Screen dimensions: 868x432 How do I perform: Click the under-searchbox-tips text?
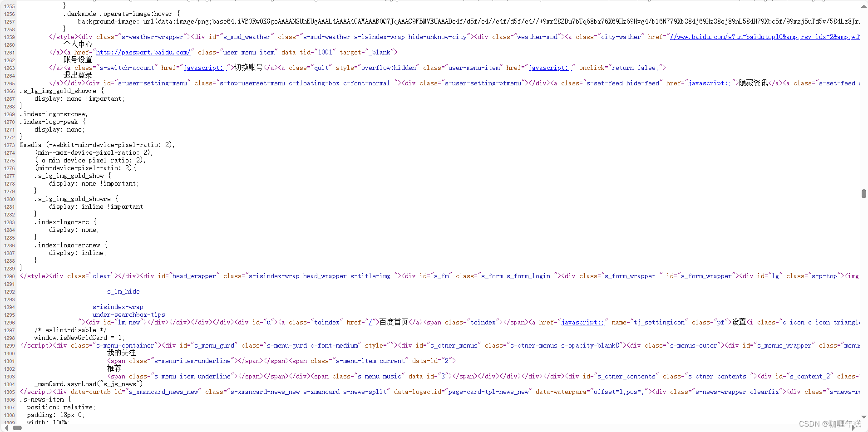pyautogui.click(x=129, y=314)
